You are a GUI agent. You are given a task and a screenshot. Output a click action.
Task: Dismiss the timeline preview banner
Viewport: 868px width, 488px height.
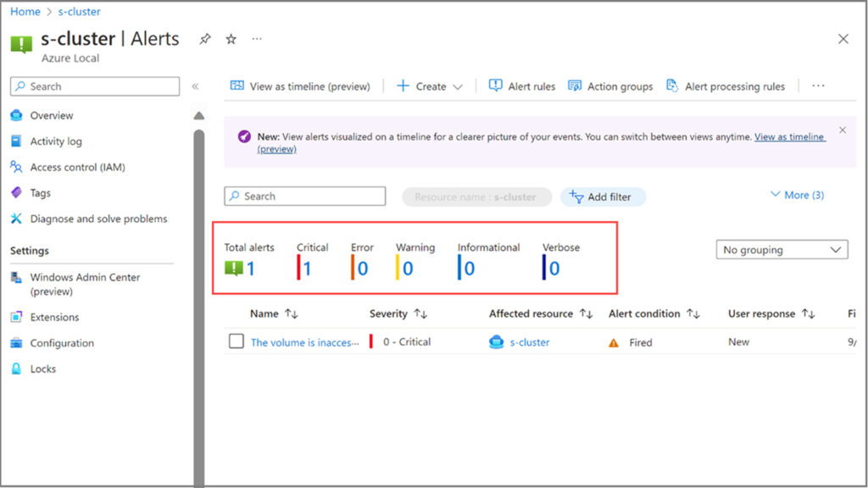pyautogui.click(x=843, y=130)
